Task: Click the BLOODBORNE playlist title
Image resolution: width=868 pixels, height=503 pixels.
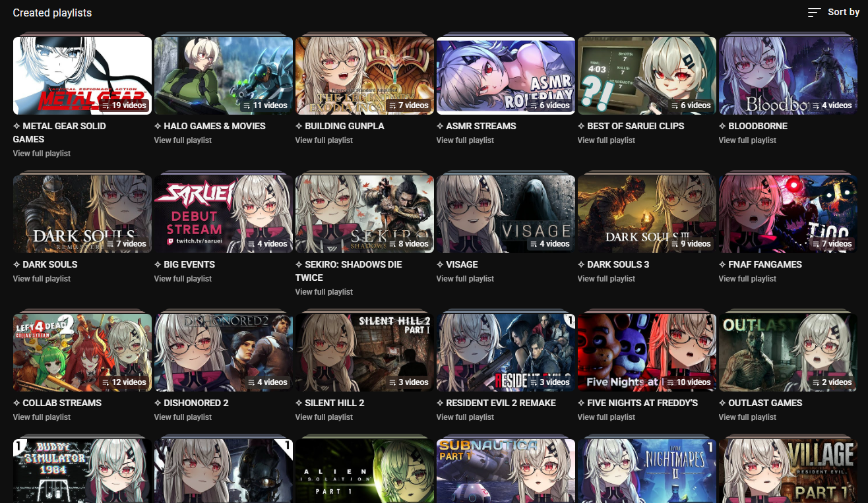Action: pyautogui.click(x=753, y=126)
